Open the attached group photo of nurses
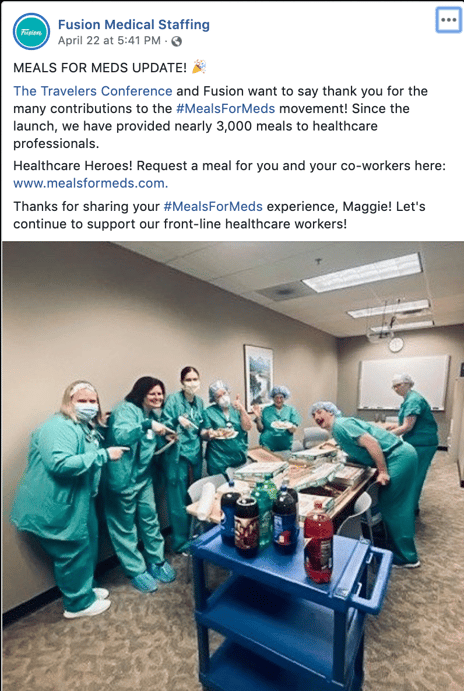The image size is (464, 691). point(233,466)
